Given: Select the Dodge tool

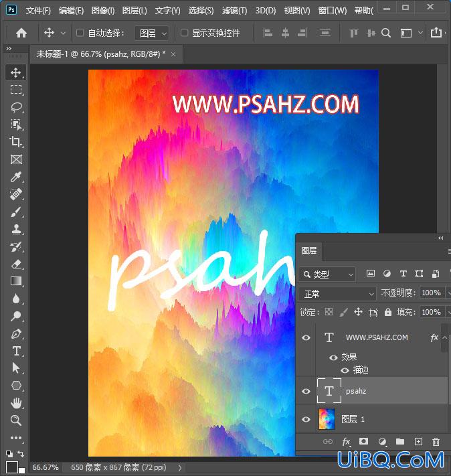Looking at the screenshot, I should [16, 316].
